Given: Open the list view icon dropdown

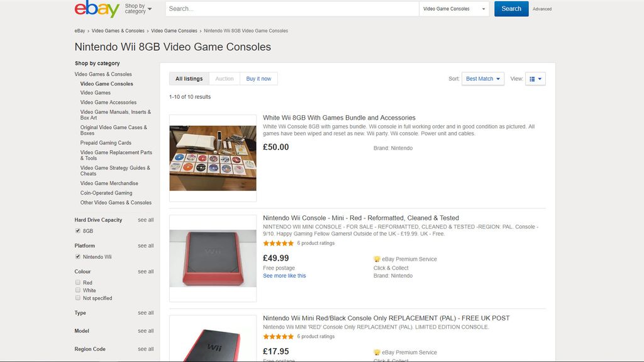Looking at the screenshot, I should [x=535, y=79].
